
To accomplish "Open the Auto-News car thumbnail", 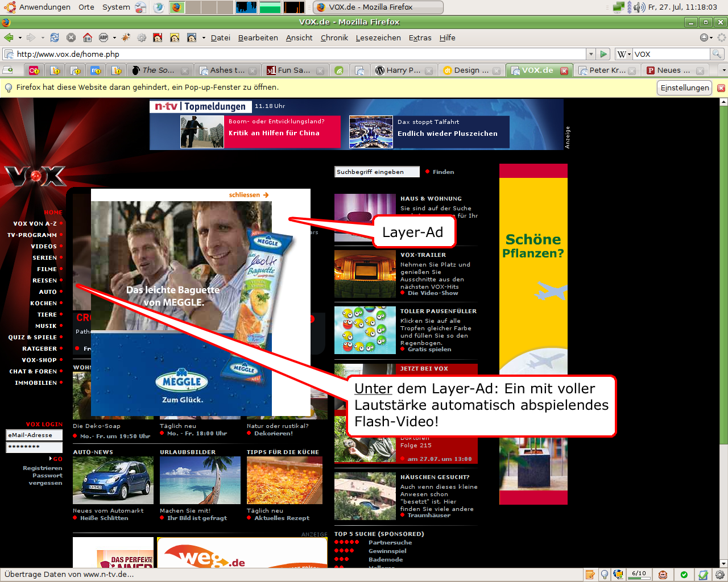I will click(113, 480).
